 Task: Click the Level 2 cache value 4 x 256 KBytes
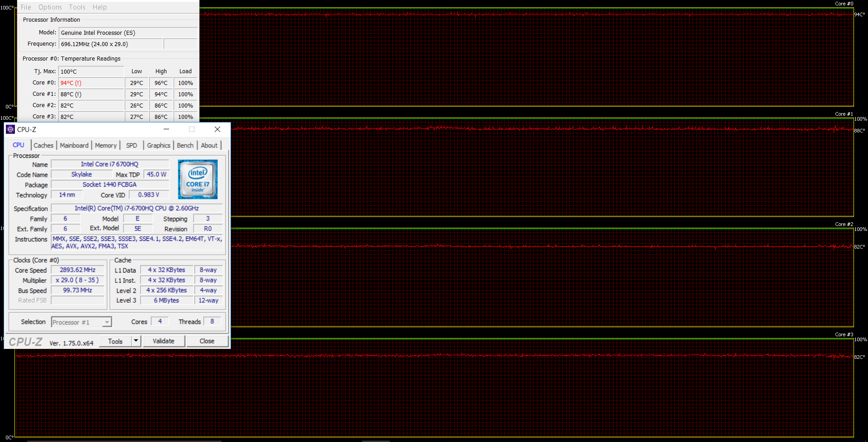point(166,290)
